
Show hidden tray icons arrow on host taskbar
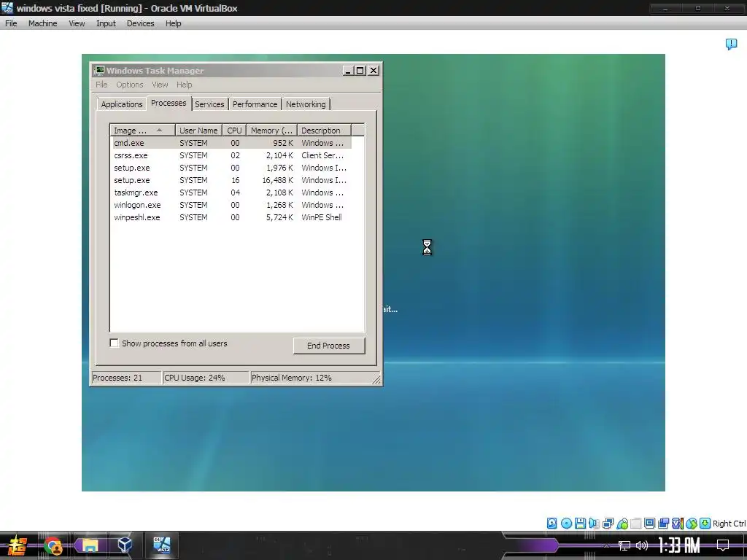click(606, 545)
